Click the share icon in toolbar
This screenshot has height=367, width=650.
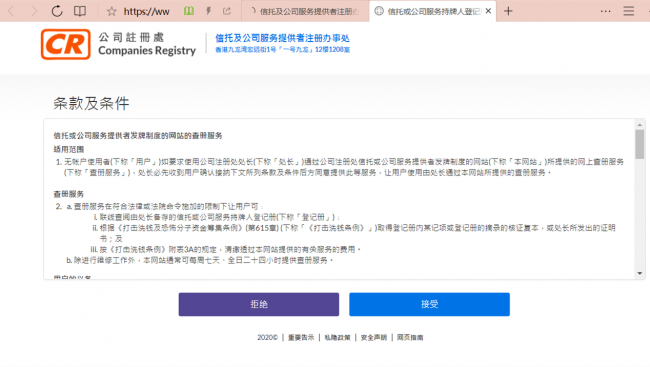pyautogui.click(x=227, y=11)
